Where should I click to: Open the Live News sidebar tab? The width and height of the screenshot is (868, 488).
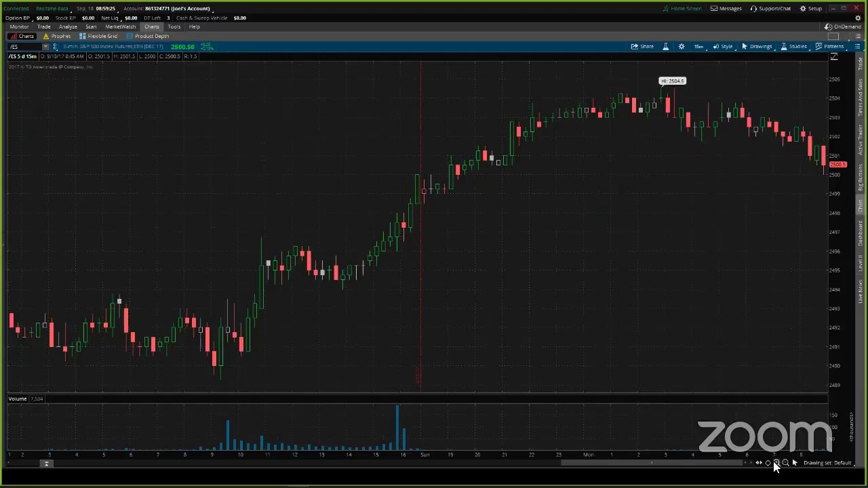pyautogui.click(x=860, y=291)
